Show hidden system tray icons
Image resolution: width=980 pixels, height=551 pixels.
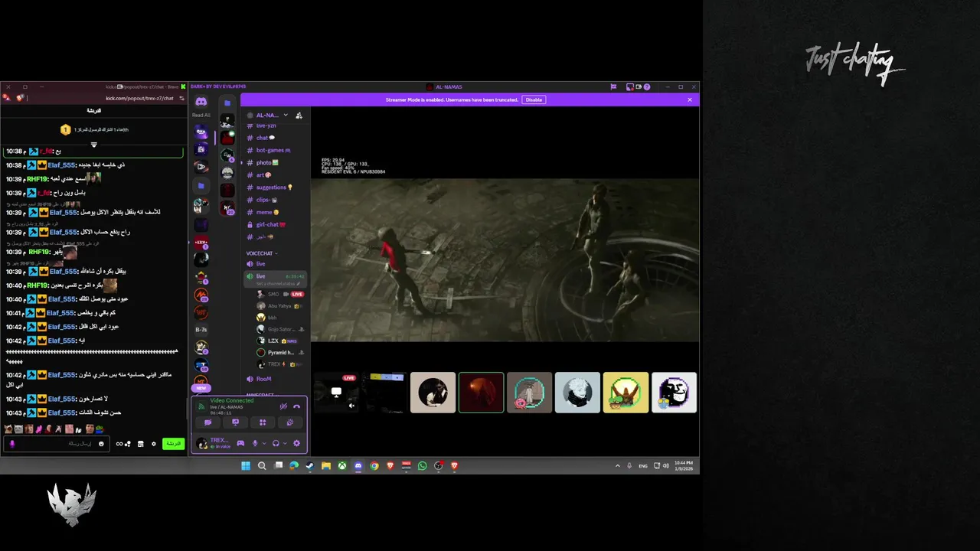(618, 465)
